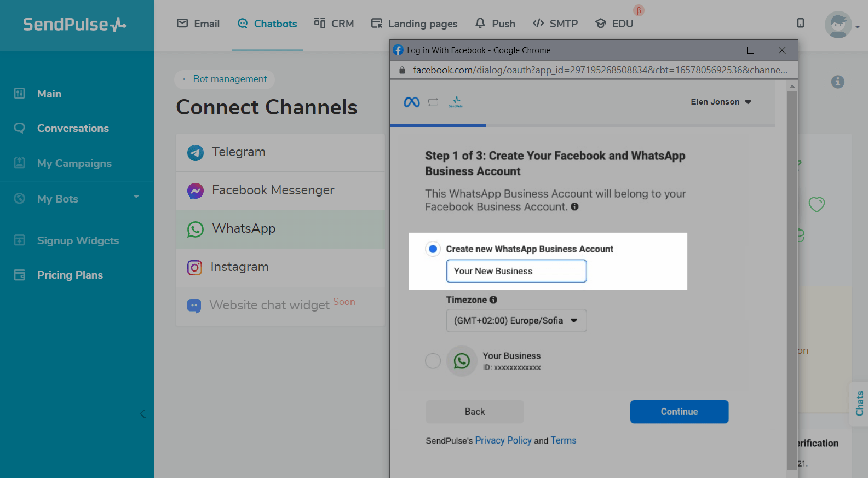Click the mobile device icon in header
The height and width of the screenshot is (478, 868).
tap(801, 23)
